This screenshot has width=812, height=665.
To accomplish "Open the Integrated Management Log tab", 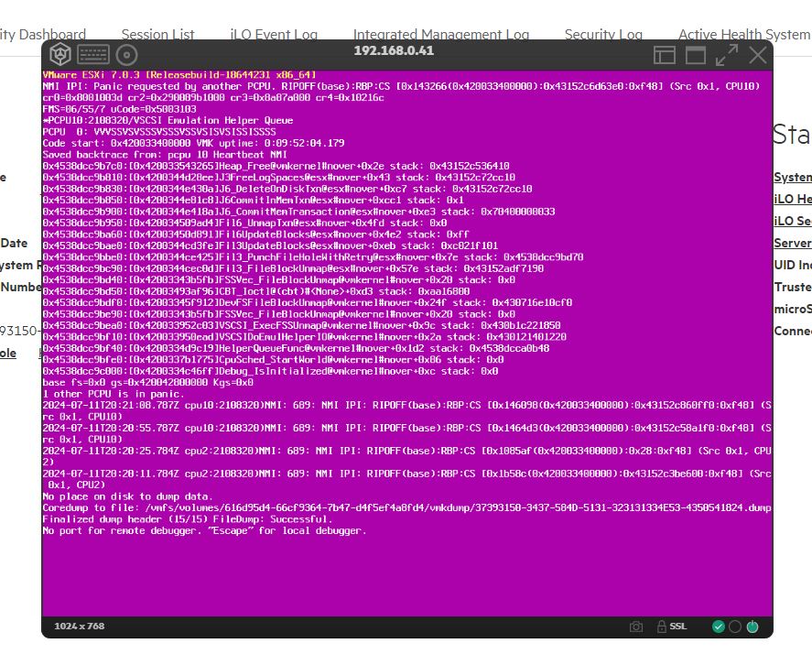I will coord(441,34).
